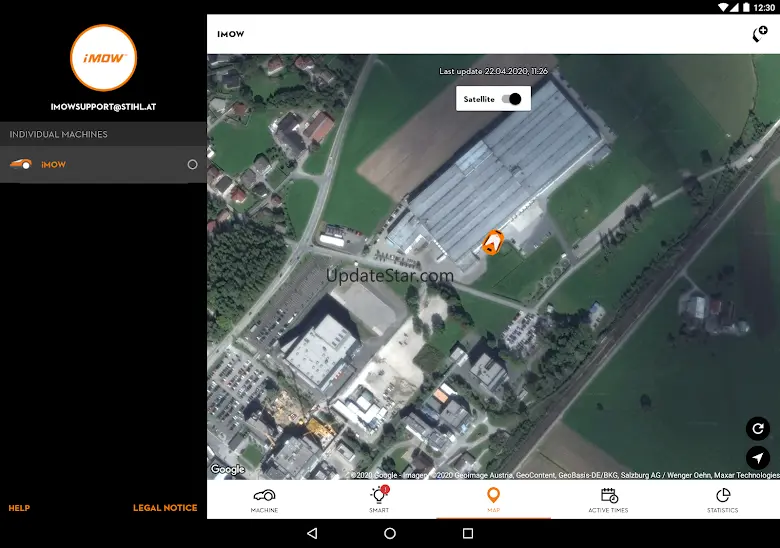Open the Statistics tab
This screenshot has width=780, height=548.
(x=722, y=500)
